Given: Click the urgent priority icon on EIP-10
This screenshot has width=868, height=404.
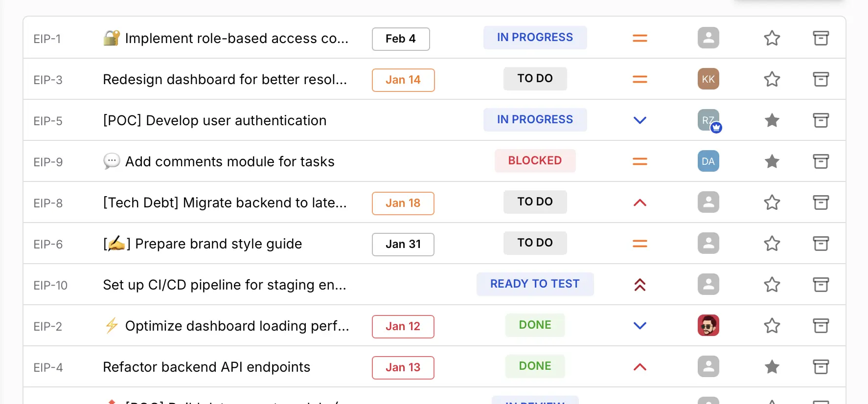Looking at the screenshot, I should [x=640, y=284].
